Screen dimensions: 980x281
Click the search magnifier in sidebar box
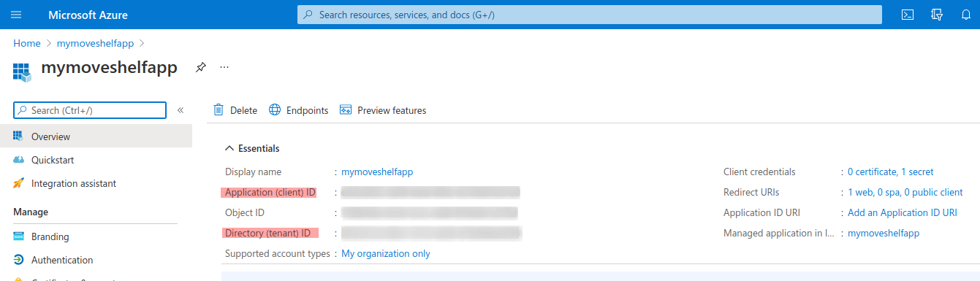point(23,110)
